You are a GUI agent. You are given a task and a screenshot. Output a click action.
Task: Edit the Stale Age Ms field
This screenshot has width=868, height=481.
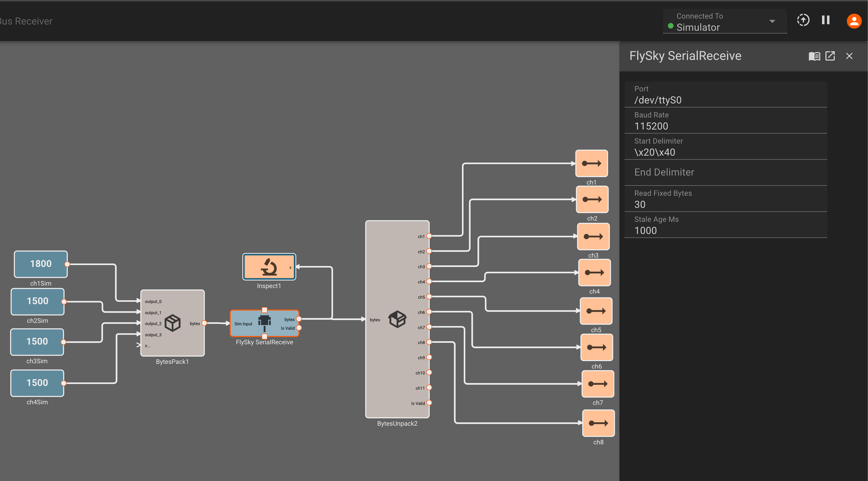(725, 231)
